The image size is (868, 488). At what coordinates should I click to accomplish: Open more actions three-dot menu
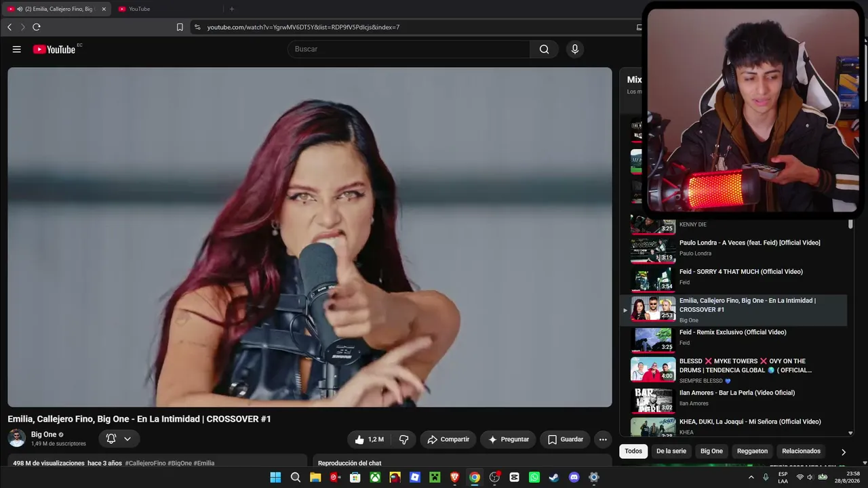tap(603, 439)
